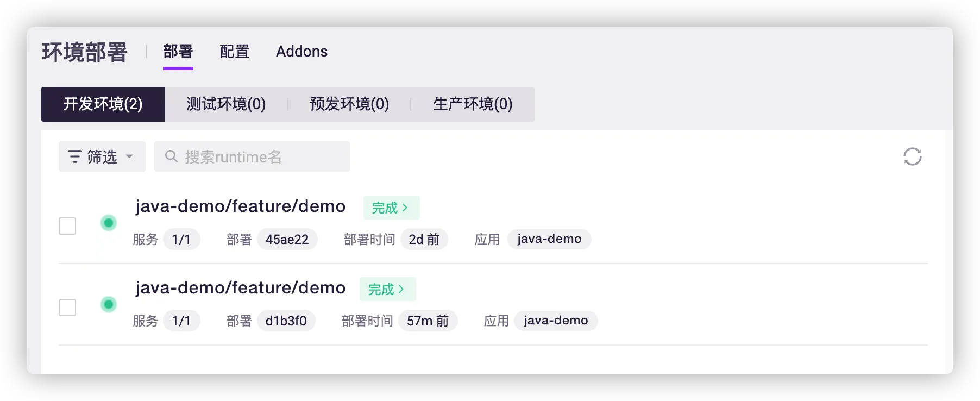
Task: Switch to the 配置 tab
Action: 234,52
